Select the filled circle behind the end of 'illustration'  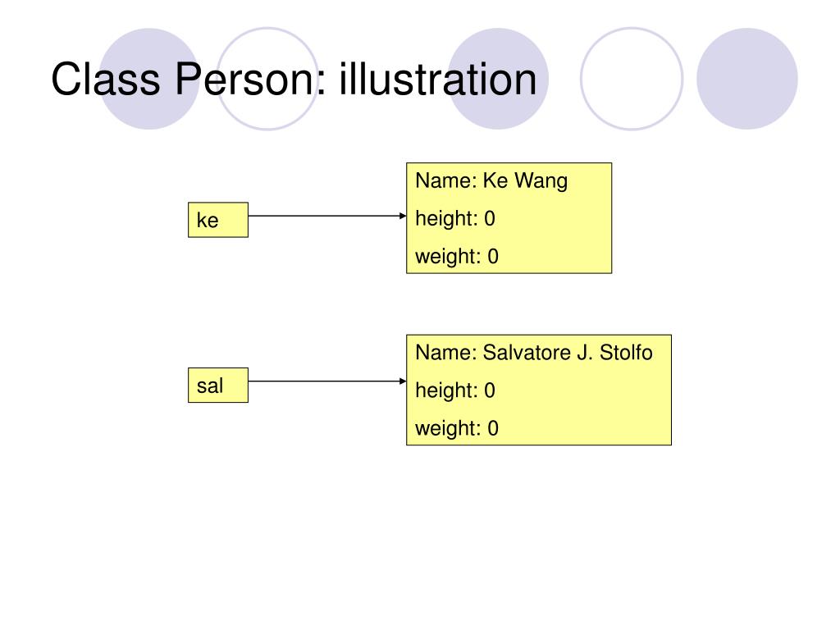pos(498,79)
